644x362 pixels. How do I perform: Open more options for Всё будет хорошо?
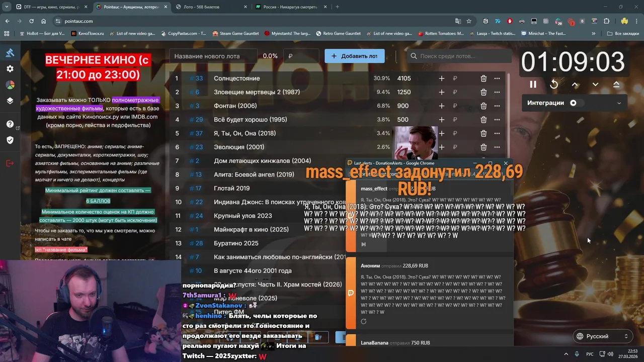(x=497, y=120)
